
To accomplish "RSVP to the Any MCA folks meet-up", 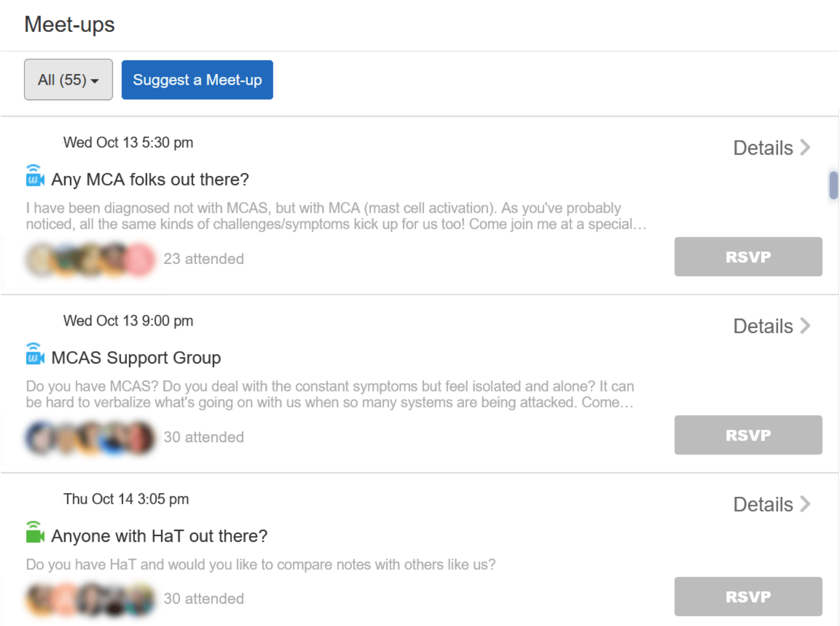I will 748,257.
